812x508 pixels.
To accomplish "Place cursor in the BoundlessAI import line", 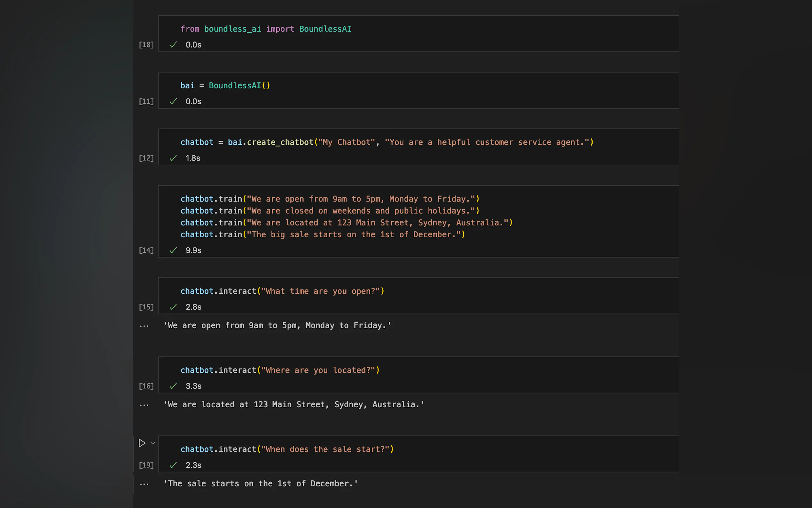I will point(266,29).
